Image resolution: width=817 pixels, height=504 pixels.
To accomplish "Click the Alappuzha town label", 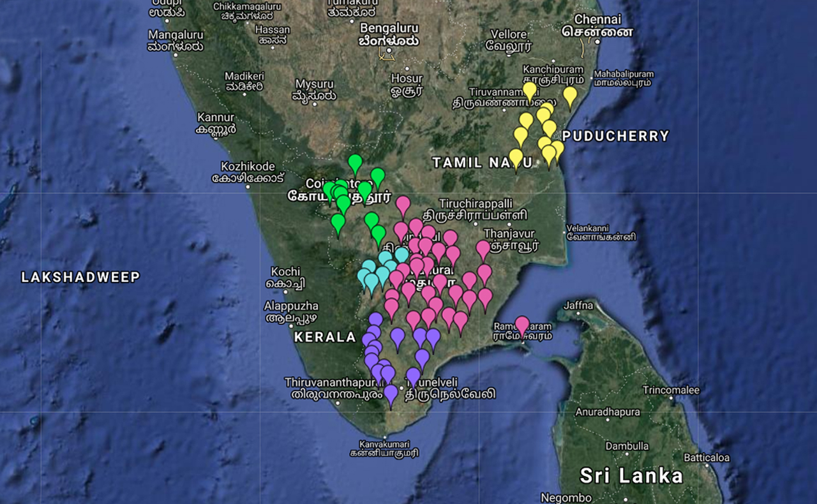I will (x=292, y=311).
